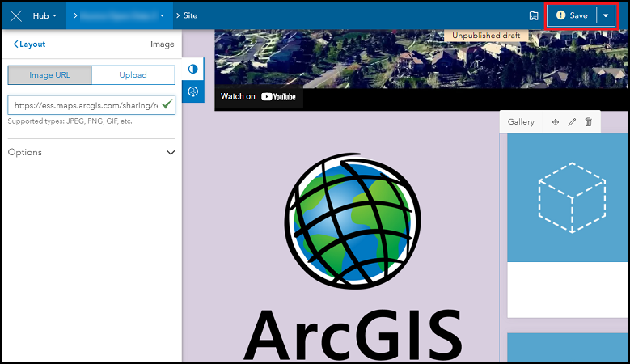Click the Save button
Viewport: 630px width, 364px height.
(x=572, y=15)
